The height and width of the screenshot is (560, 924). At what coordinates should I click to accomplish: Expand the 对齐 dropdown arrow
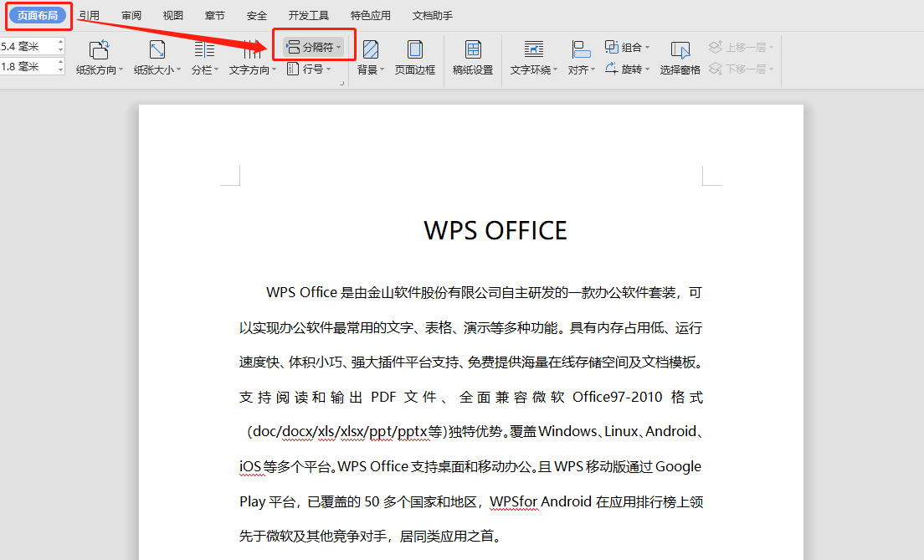593,69
